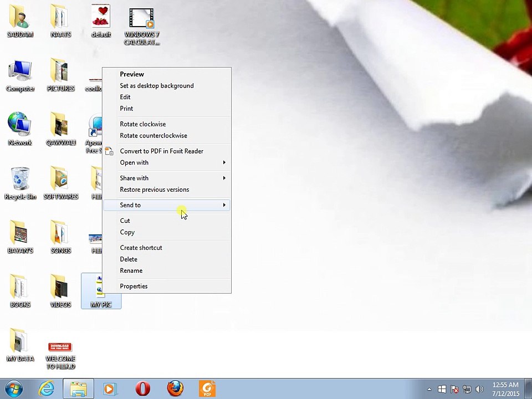Choose Preview from the context menu
Image resolution: width=532 pixels, height=399 pixels.
(x=167, y=74)
